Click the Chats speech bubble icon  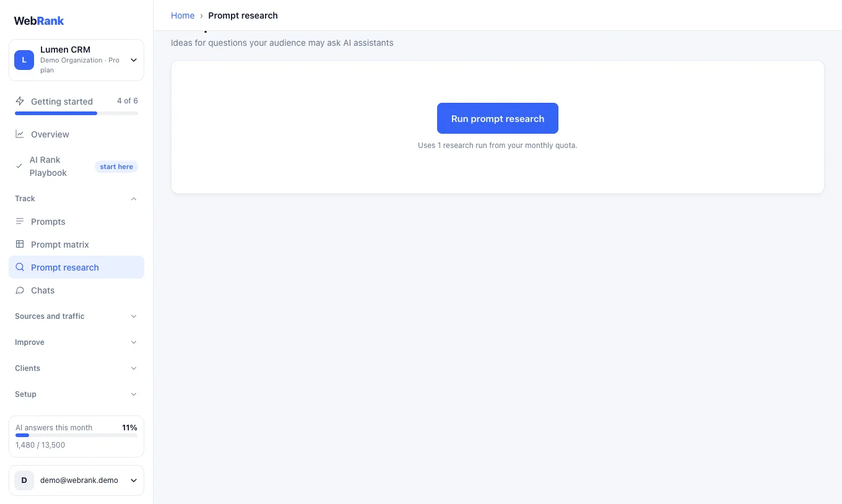pos(20,290)
